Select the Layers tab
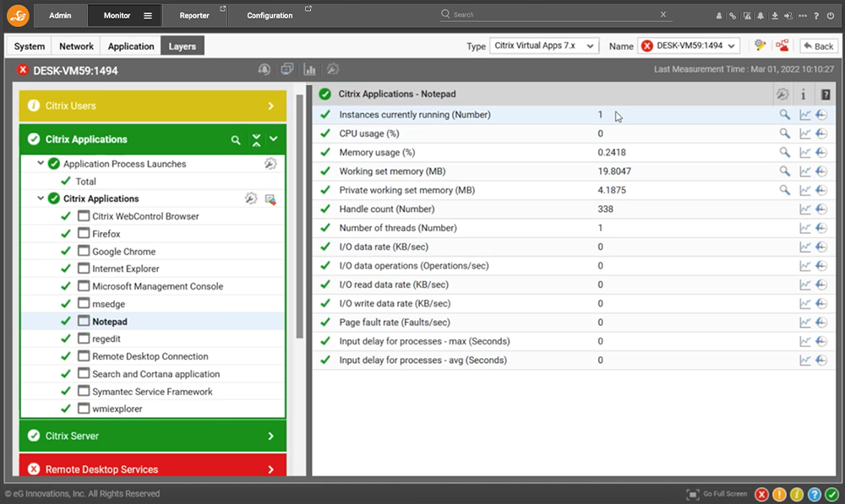 183,46
